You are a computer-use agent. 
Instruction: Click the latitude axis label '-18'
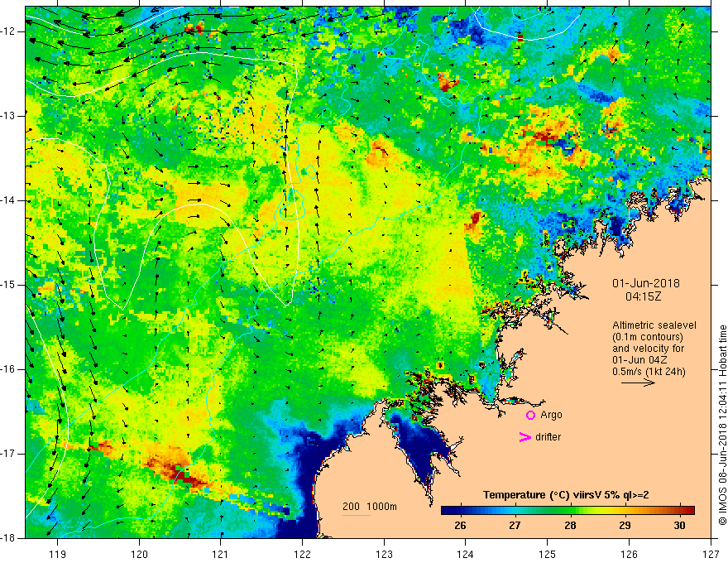(x=8, y=538)
